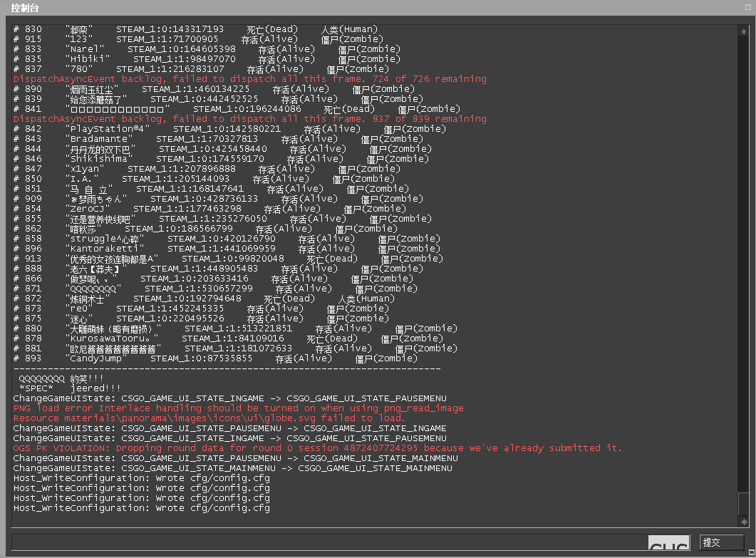Click player ID number 913
Image resolution: width=756 pixels, height=558 pixels.
[x=33, y=259]
